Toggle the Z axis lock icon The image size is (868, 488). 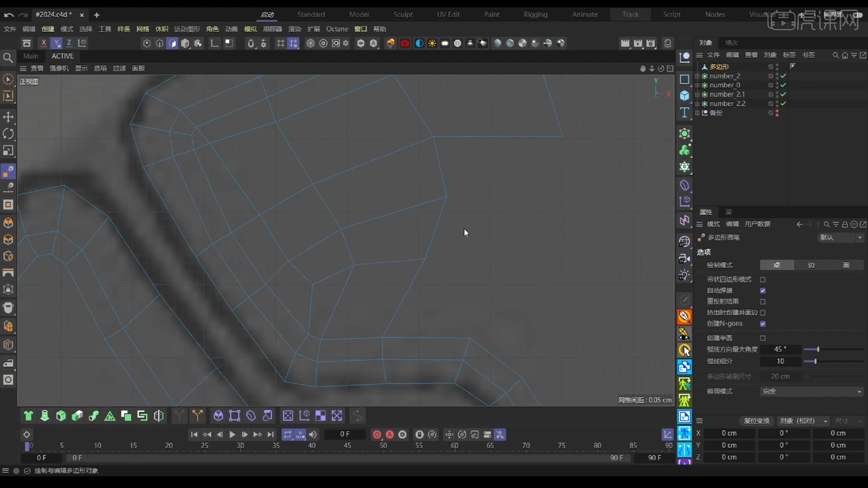pyautogui.click(x=69, y=43)
